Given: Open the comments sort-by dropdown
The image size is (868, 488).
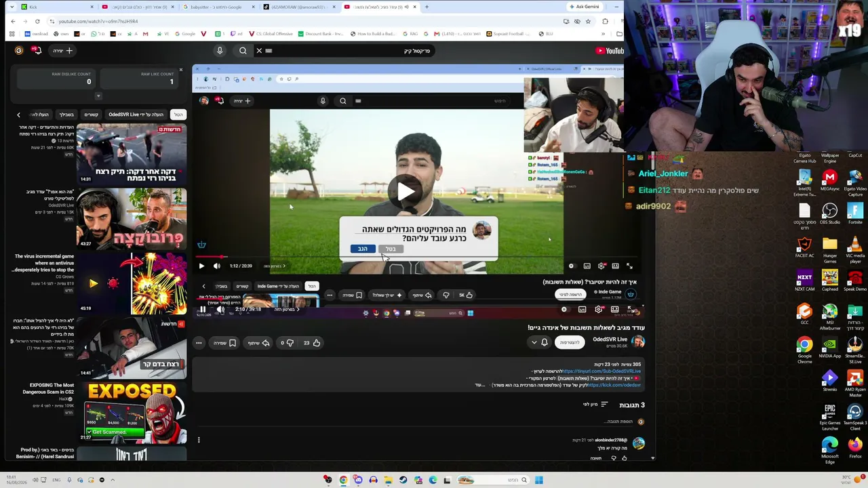Looking at the screenshot, I should [596, 405].
